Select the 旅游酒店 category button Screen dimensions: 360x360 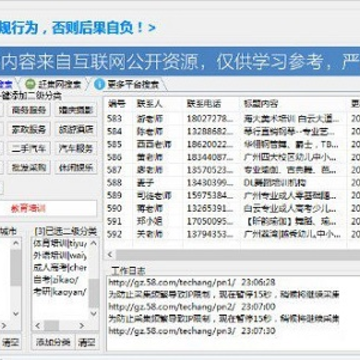[x=76, y=129]
